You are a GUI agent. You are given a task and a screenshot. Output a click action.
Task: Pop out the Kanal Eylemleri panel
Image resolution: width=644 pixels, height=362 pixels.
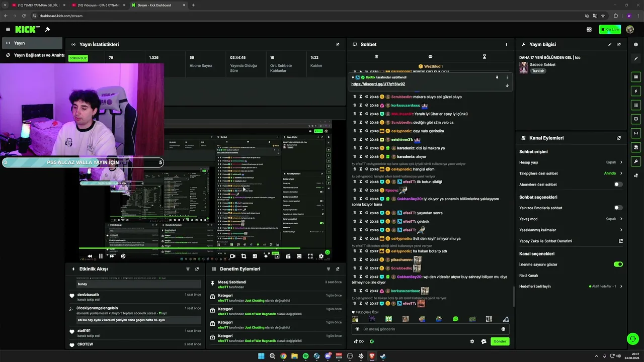(x=619, y=138)
